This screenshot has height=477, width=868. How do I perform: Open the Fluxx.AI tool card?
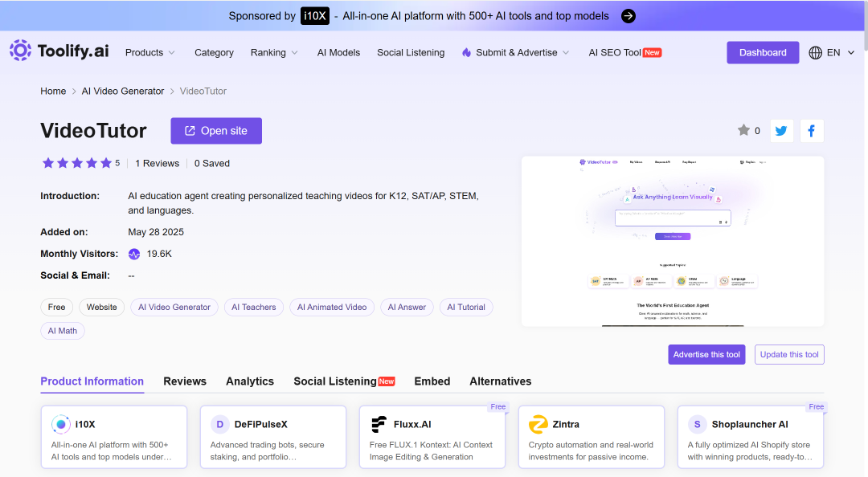(432, 437)
